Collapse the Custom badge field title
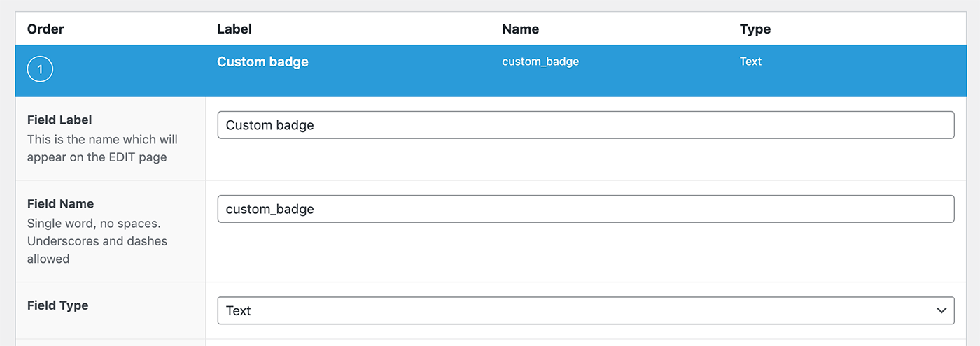Screen dimensions: 980x346 click(x=262, y=62)
